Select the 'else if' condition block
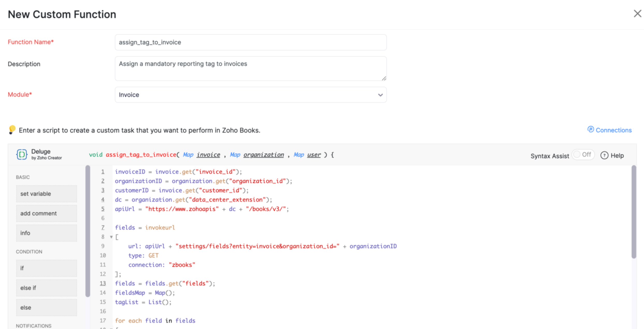 tap(47, 288)
